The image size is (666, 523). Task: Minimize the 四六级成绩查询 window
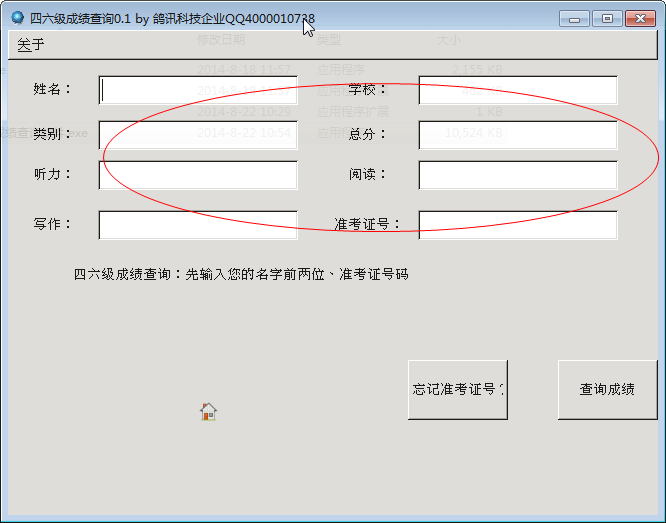click(574, 19)
